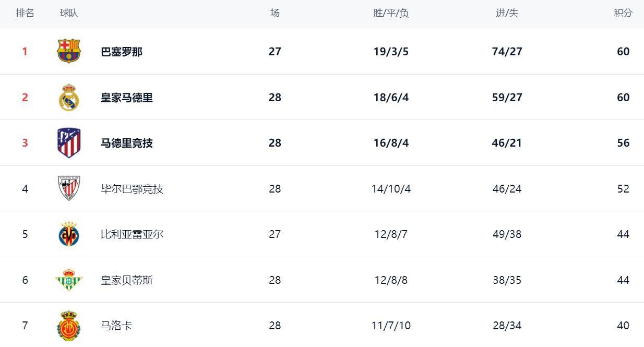Click the Villarreal club crest
The width and height of the screenshot is (644, 347).
pyautogui.click(x=69, y=234)
